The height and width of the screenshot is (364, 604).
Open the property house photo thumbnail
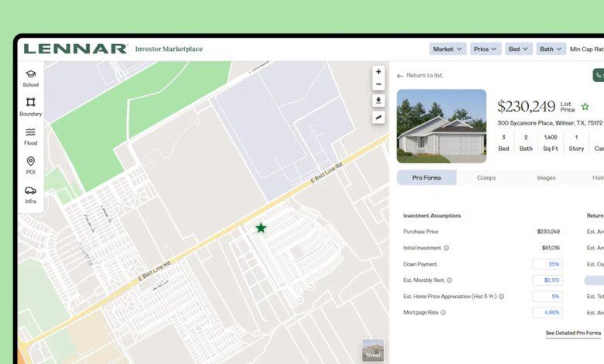[441, 126]
